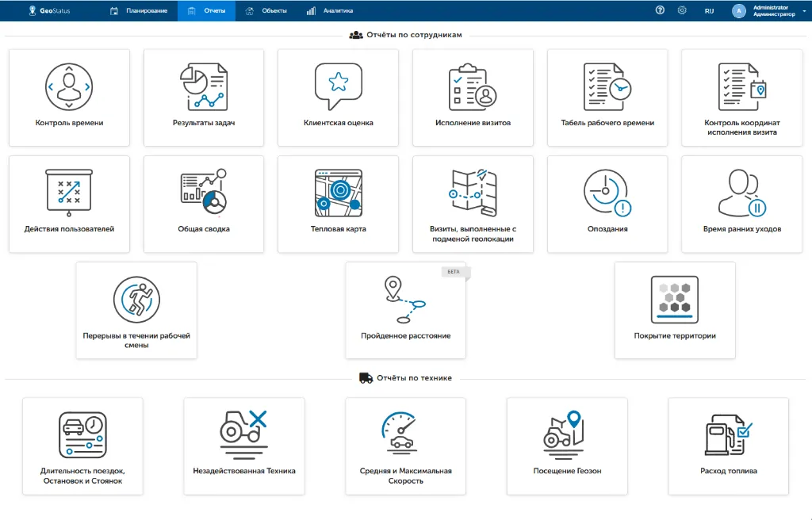
Task: Open the spoofed geolocation visits map icon
Action: click(473, 193)
